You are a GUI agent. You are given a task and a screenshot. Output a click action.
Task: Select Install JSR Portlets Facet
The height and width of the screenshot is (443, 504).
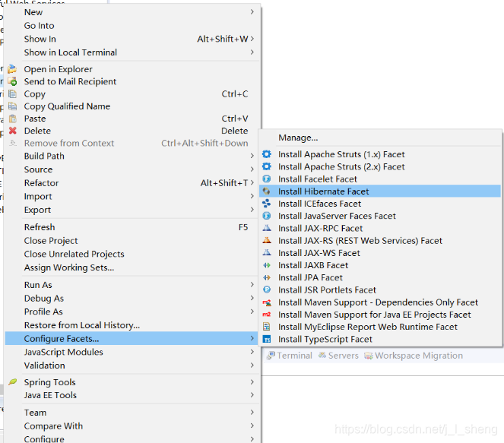(x=380, y=290)
